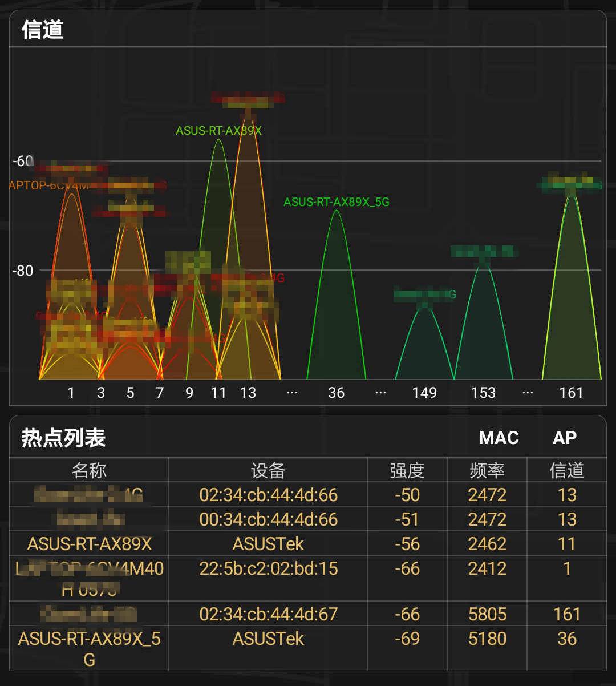Select the ASUS-RT-AX89X_5G curve label

[337, 202]
